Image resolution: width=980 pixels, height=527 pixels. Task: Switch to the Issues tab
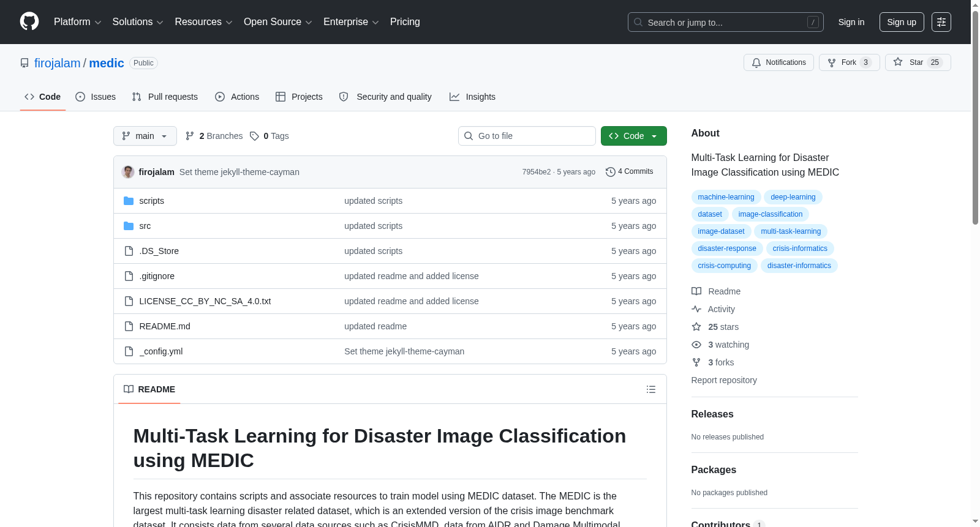96,97
